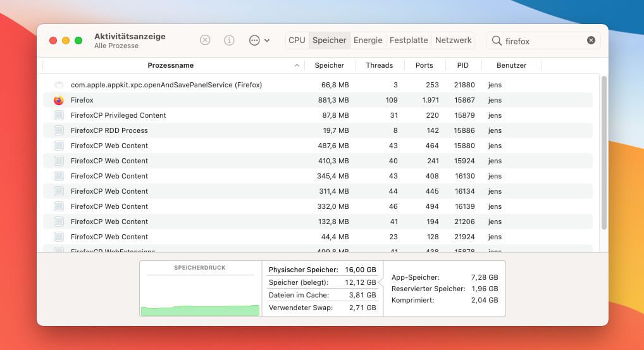
Task: Click icon of Web Content process PID 16139
Action: pyautogui.click(x=59, y=206)
